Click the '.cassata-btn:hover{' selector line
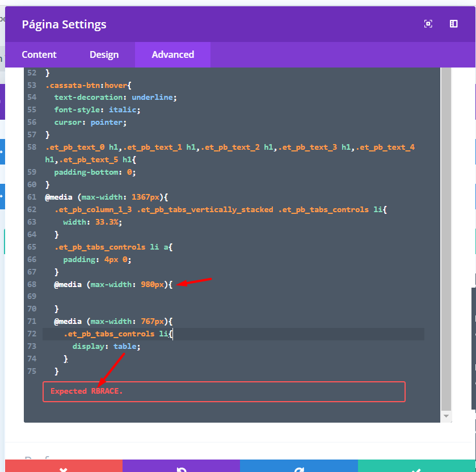The width and height of the screenshot is (476, 472). pyautogui.click(x=89, y=85)
